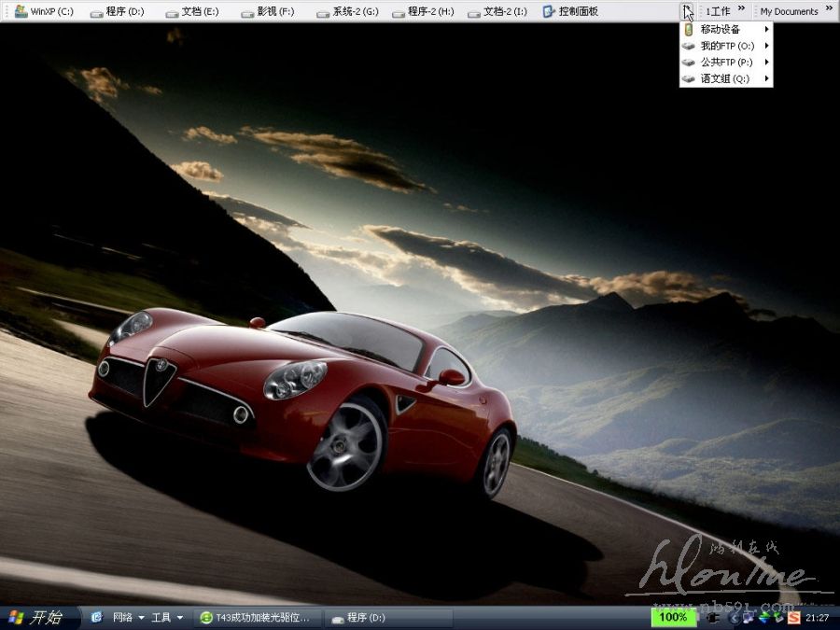Select 我的FTP (O:) menu entry
This screenshot has width=840, height=630.
coord(725,46)
